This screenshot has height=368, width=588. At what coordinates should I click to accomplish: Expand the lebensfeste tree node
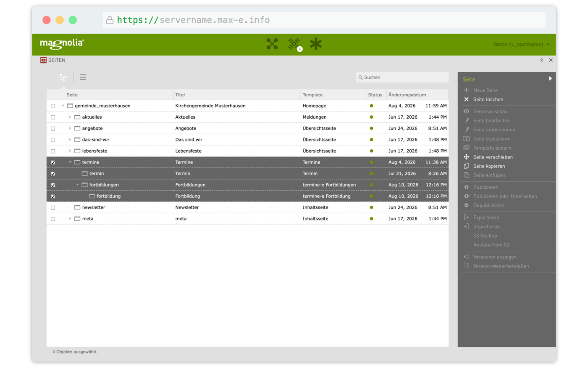70,151
